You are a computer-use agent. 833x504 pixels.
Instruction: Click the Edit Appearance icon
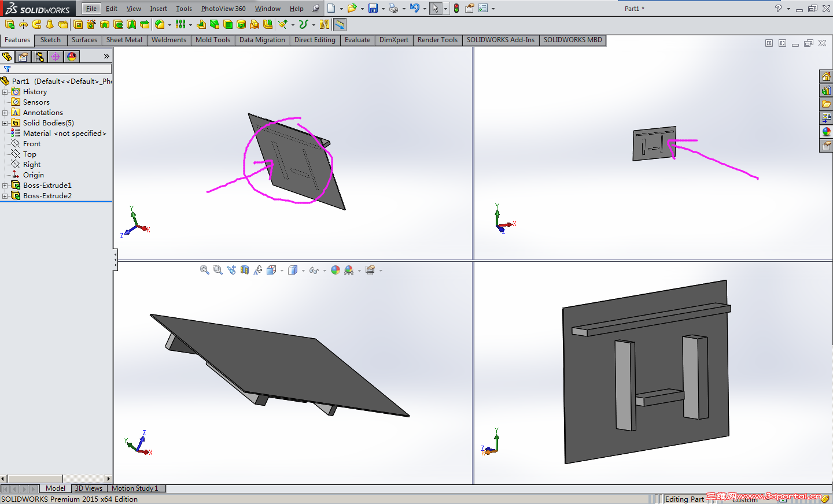pos(336,270)
